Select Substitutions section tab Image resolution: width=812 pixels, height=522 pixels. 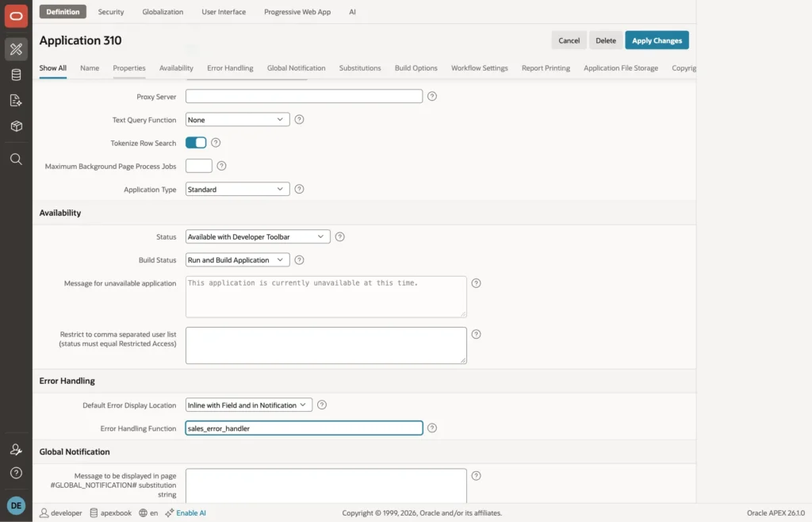point(360,68)
